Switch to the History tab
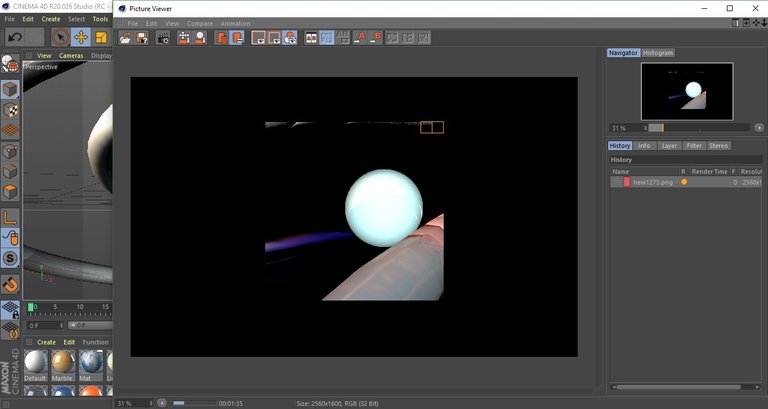The width and height of the screenshot is (768, 409). point(620,145)
